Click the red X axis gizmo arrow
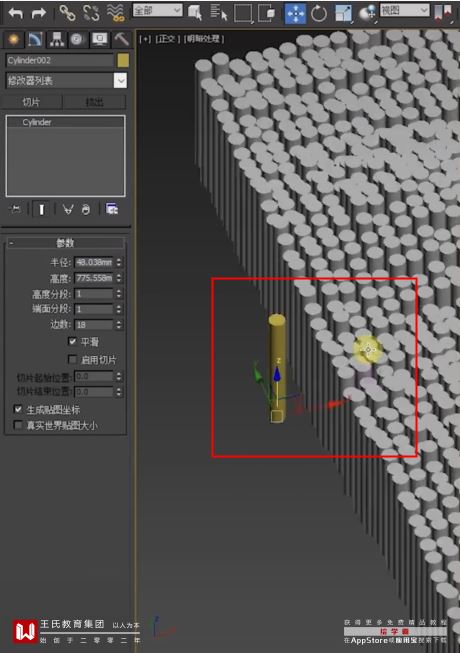Viewport: 460px width, 653px height. pos(338,403)
